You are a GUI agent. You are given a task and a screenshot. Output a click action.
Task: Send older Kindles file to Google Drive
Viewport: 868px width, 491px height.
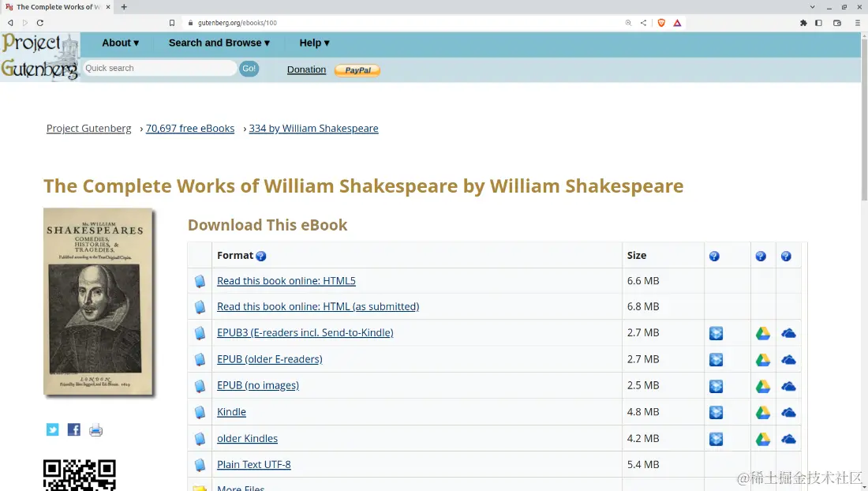click(x=763, y=439)
